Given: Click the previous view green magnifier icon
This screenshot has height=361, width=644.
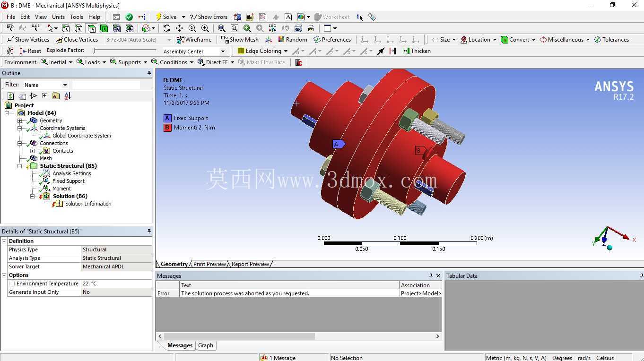Looking at the screenshot, I should (247, 28).
